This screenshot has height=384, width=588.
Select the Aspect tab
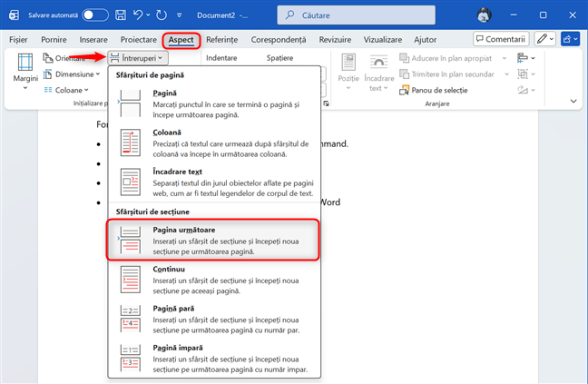coord(181,40)
